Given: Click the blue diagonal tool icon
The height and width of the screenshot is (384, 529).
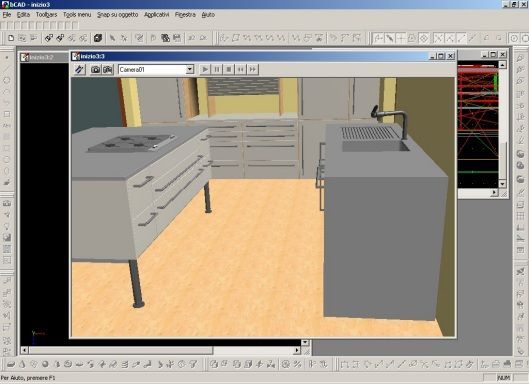Looking at the screenshot, I should coord(79,70).
